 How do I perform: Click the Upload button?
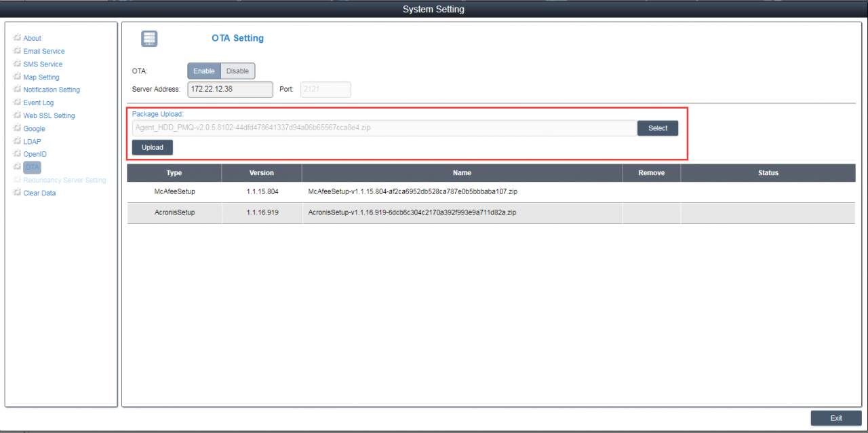(153, 147)
